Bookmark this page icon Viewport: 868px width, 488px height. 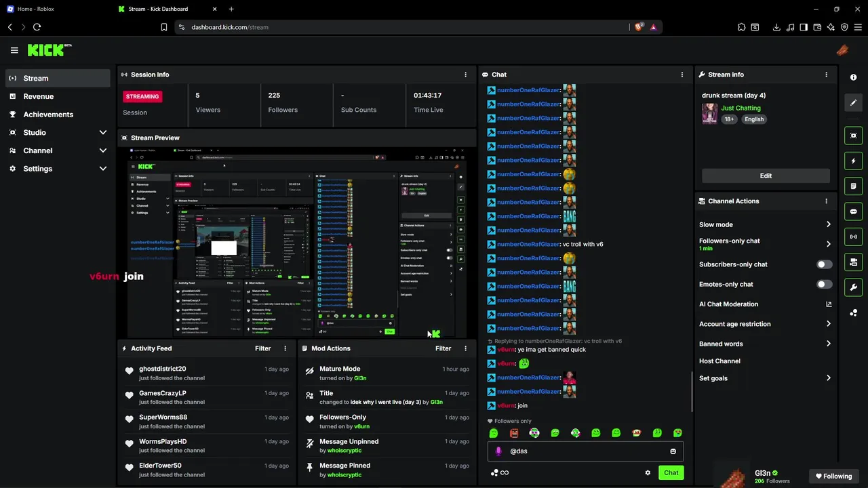pos(164,27)
